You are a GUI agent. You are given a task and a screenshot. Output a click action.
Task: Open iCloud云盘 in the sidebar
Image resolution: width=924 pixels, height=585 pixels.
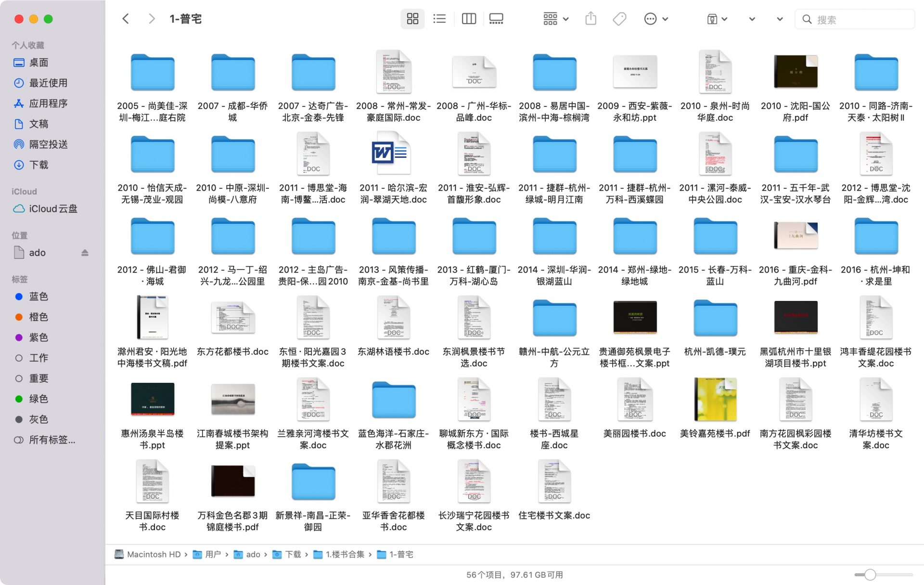click(x=53, y=209)
